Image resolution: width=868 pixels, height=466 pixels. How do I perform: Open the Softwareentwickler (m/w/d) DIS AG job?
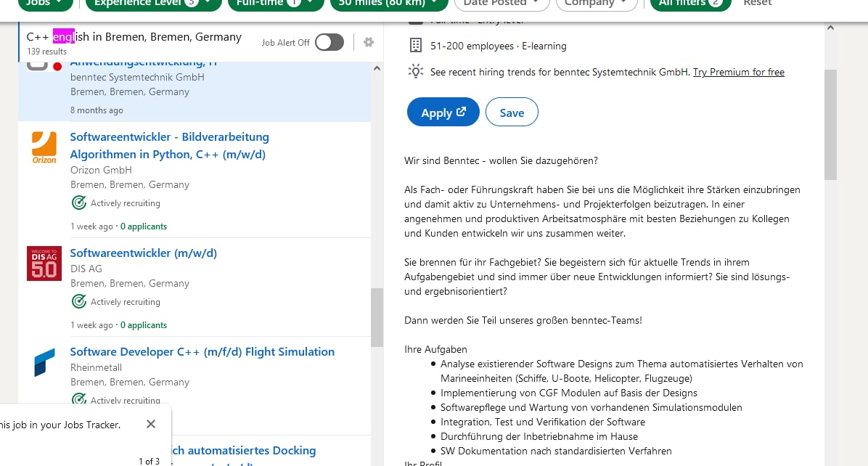[x=144, y=253]
